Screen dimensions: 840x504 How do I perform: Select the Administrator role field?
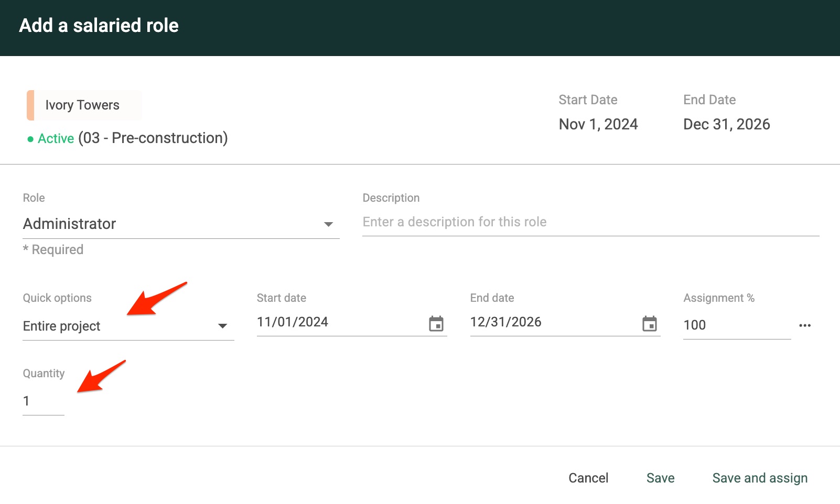(x=181, y=224)
